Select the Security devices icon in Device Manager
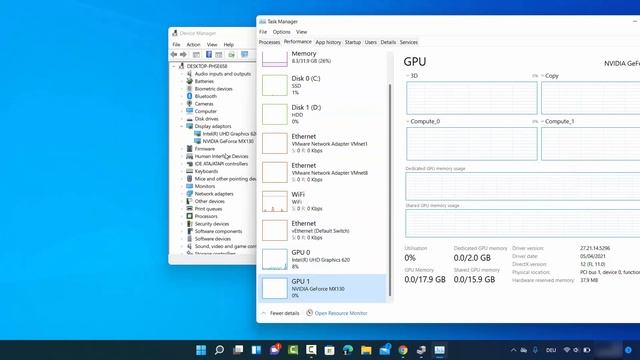 click(x=189, y=224)
